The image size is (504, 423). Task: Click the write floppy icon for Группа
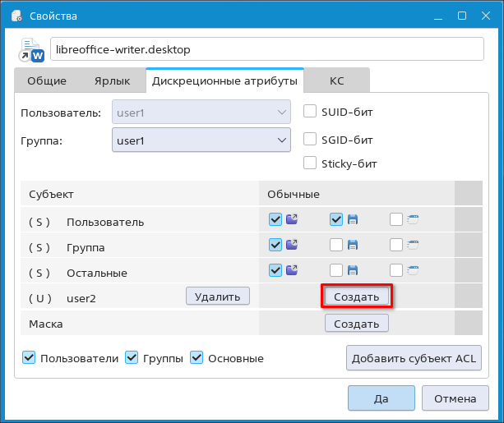click(353, 245)
